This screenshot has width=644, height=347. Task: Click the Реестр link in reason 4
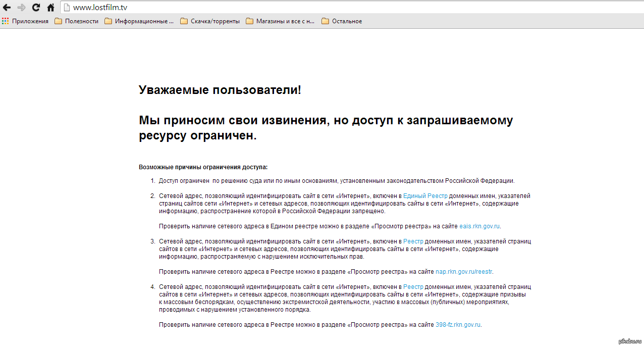[413, 287]
